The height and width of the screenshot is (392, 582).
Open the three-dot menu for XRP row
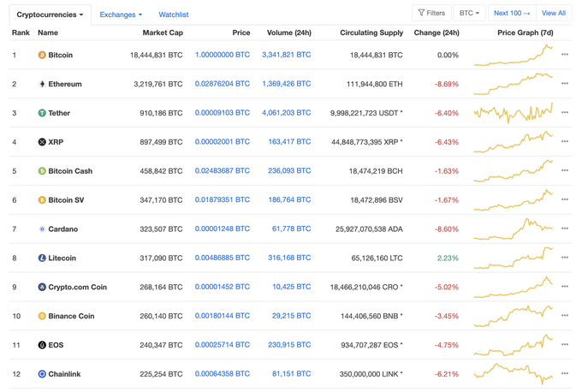(565, 141)
